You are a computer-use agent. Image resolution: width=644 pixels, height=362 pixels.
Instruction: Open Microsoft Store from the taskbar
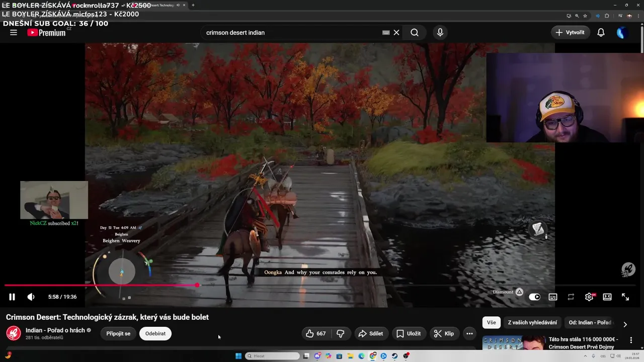coord(339,356)
